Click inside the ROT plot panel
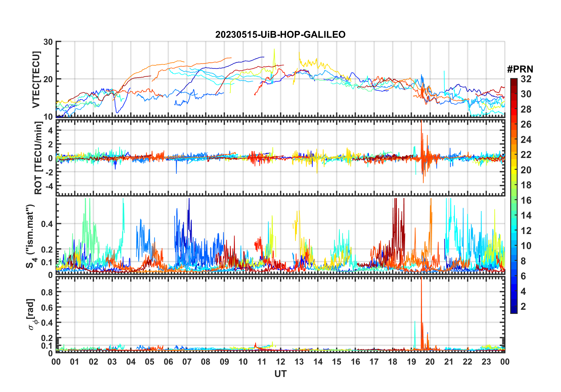Viewport: 561px width, 392px height. click(280, 158)
